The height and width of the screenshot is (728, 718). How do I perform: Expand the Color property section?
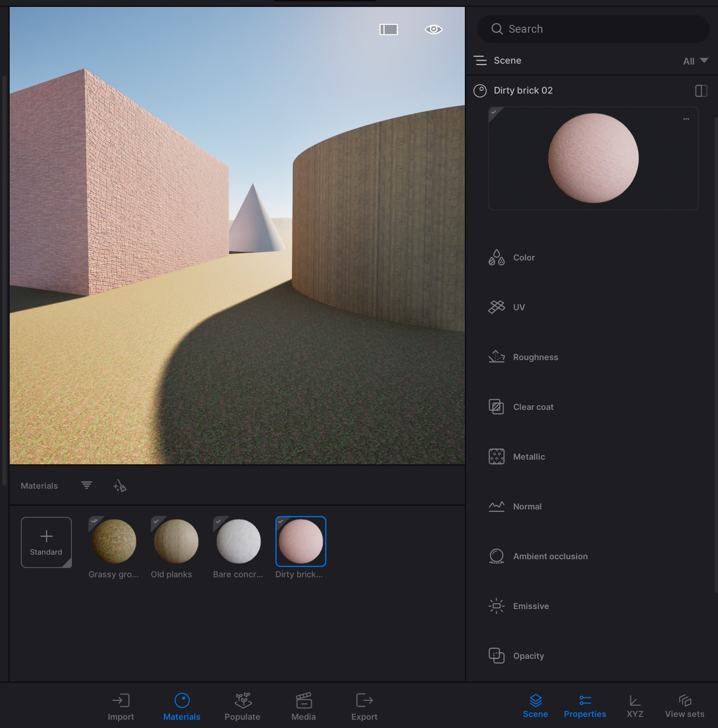tap(524, 258)
